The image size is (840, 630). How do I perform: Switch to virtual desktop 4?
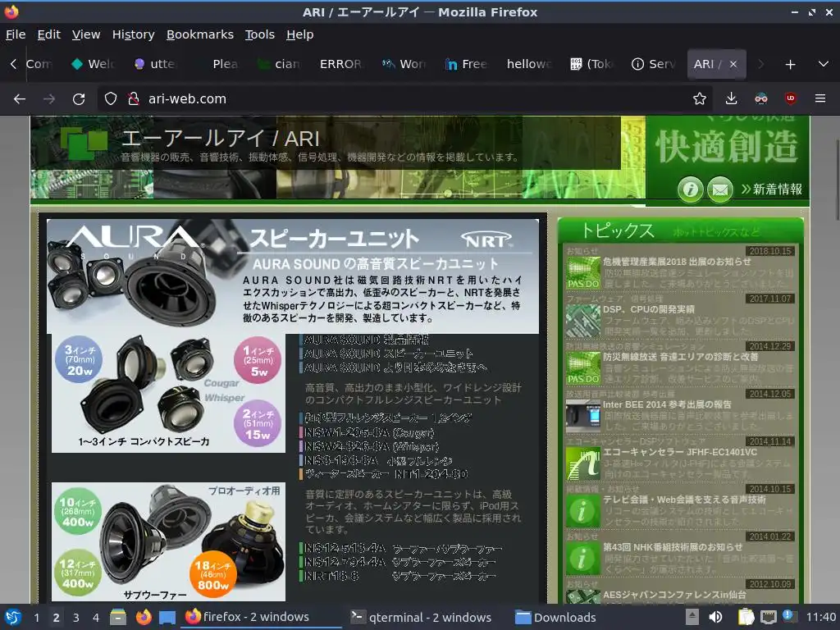[95, 617]
